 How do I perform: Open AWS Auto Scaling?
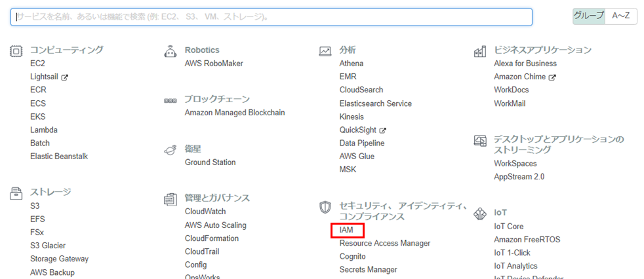pyautogui.click(x=216, y=225)
